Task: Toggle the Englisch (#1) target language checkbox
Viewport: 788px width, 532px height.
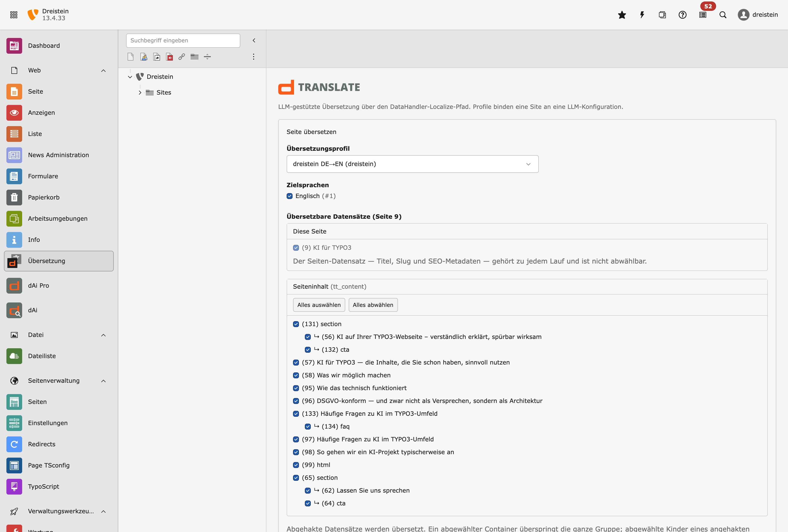Action: coord(290,196)
